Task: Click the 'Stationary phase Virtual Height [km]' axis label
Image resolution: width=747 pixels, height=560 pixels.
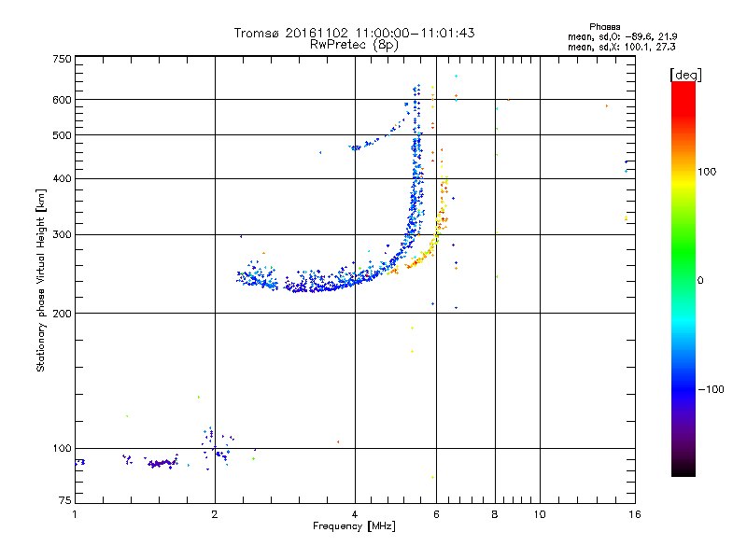Action: 41,280
